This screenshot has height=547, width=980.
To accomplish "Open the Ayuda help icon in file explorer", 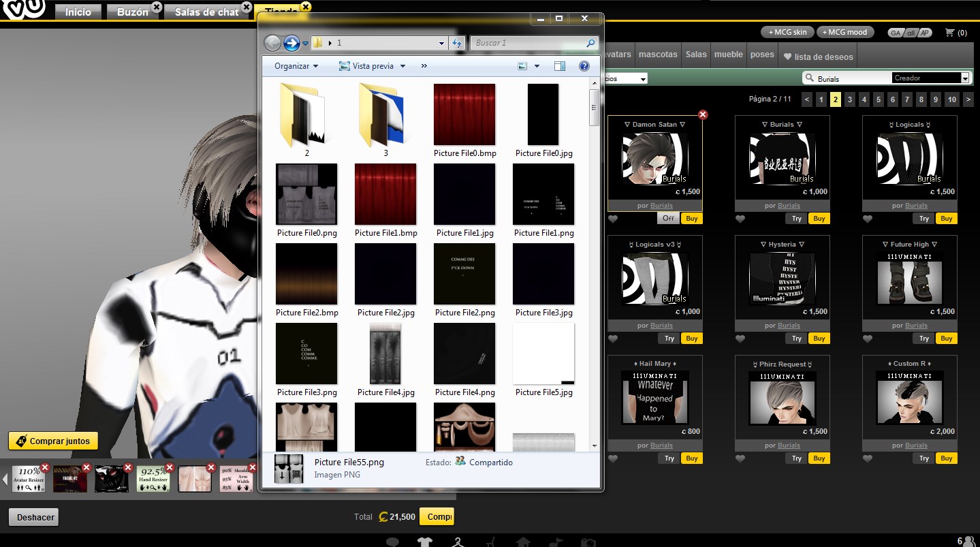I will click(x=584, y=65).
